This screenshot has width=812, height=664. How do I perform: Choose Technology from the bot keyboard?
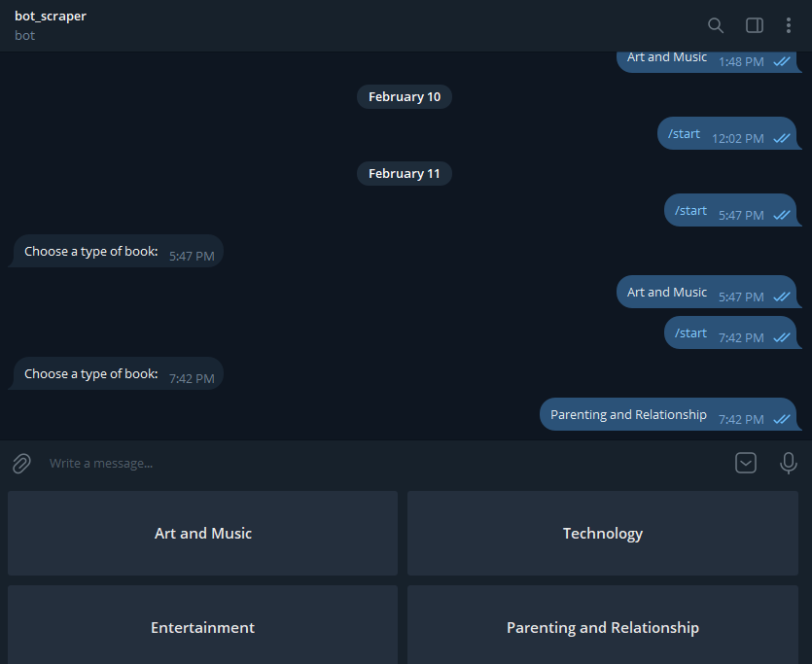(602, 533)
